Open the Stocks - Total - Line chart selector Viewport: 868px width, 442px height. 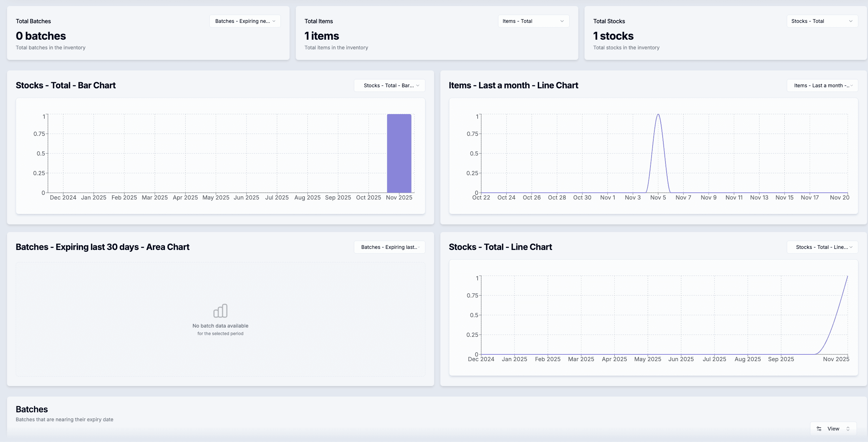[x=822, y=247]
